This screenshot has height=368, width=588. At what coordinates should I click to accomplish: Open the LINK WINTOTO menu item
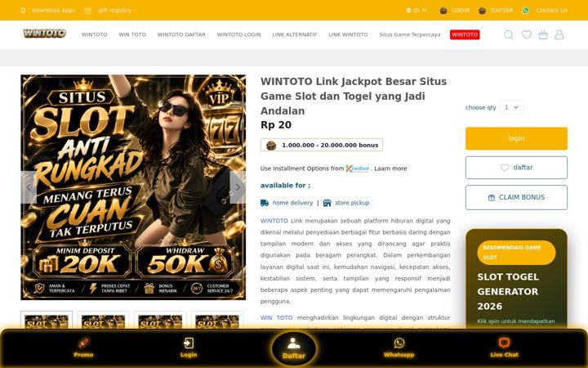(x=348, y=34)
